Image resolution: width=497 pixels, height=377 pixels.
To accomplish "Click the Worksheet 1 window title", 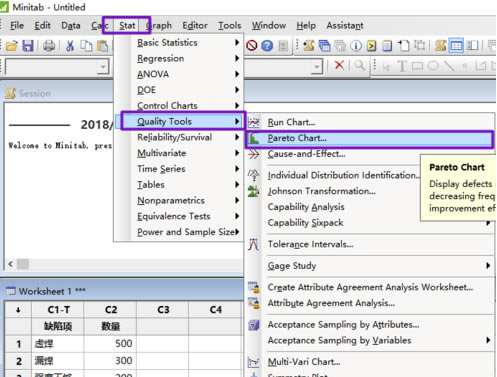I will click(x=52, y=291).
